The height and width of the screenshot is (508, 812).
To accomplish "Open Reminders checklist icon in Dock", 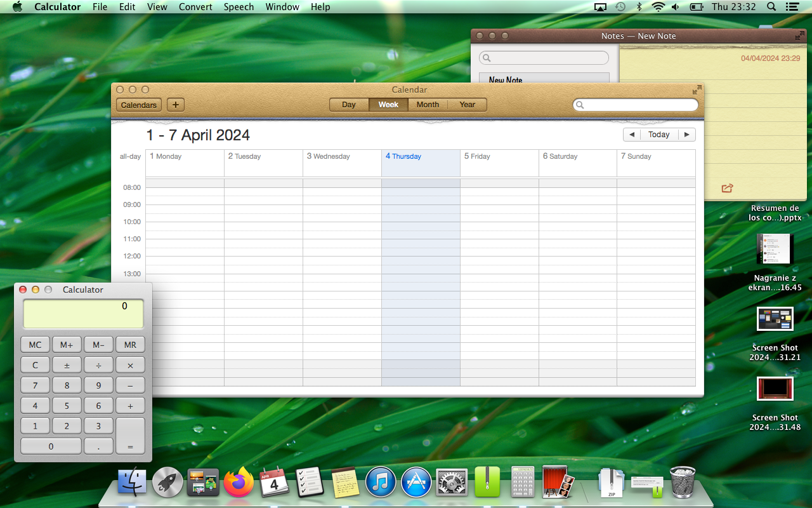I will pos(310,483).
